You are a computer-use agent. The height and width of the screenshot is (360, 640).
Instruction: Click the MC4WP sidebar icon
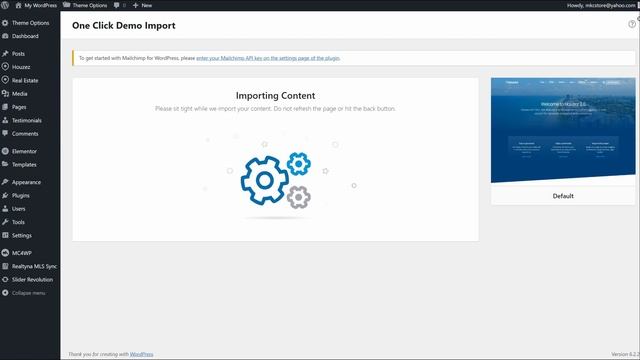point(5,253)
